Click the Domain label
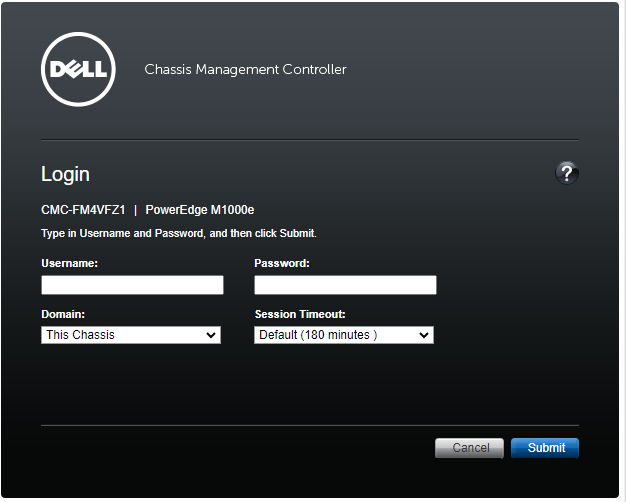This screenshot has height=502, width=626. coord(63,313)
